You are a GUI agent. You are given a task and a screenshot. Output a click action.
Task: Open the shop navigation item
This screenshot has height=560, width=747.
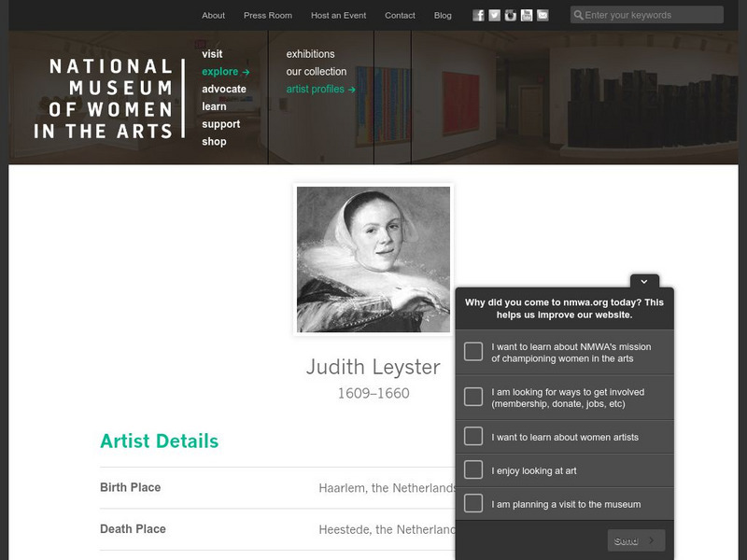point(214,142)
